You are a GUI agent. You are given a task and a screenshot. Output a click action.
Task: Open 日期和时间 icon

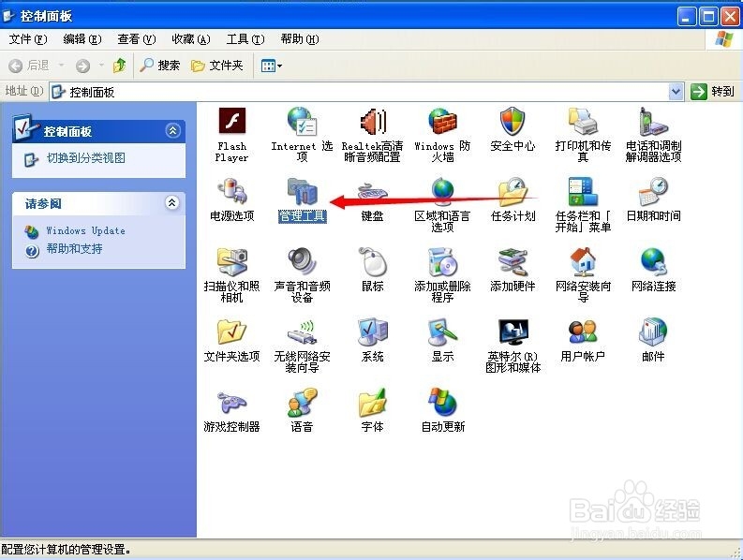click(x=653, y=191)
